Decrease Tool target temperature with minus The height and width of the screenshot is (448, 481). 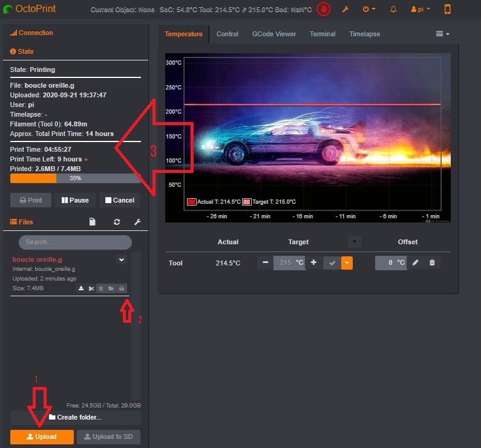[266, 262]
